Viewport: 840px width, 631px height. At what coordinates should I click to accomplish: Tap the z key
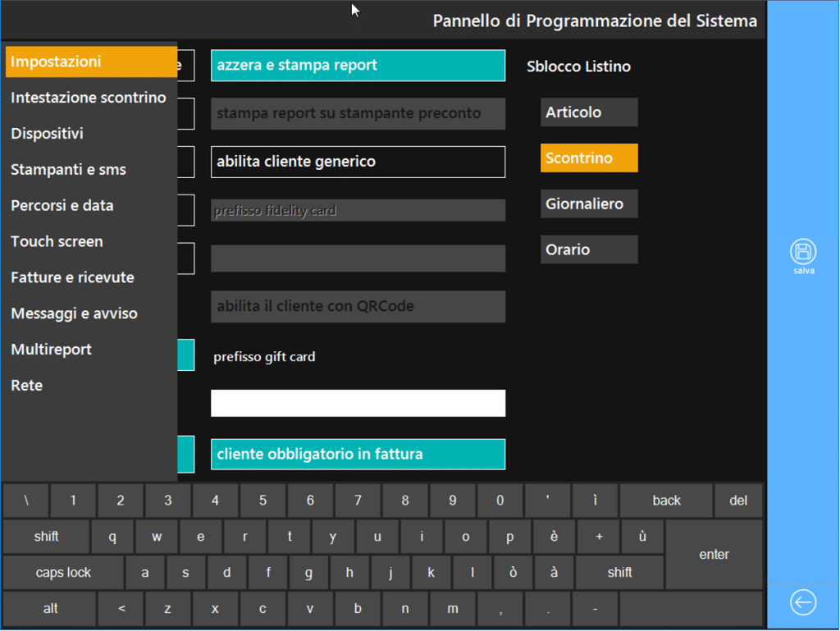coord(167,609)
